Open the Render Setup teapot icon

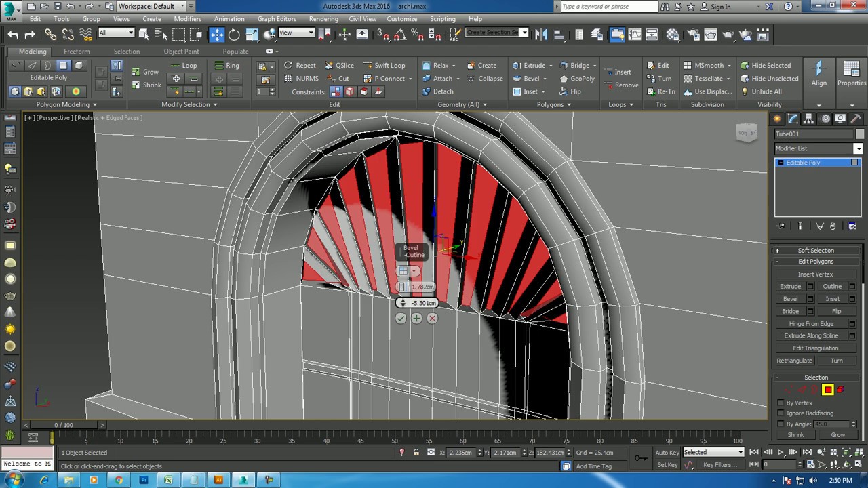click(x=692, y=35)
